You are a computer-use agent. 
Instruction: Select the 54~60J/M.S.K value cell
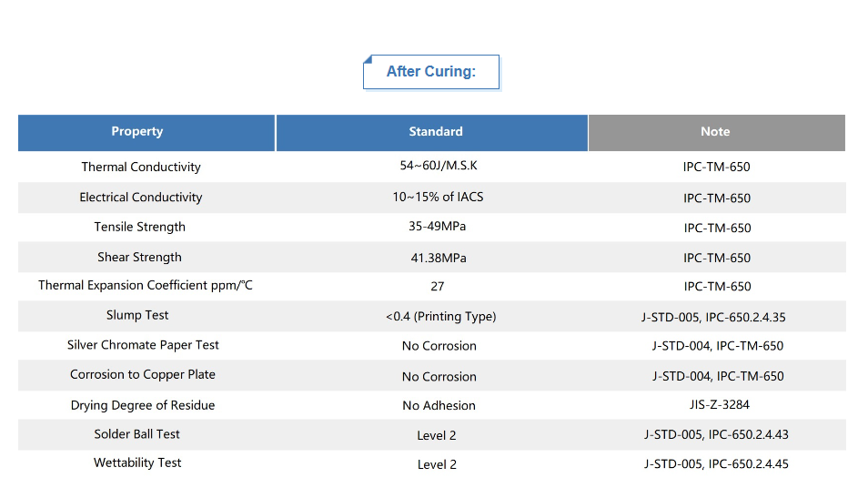tap(439, 166)
